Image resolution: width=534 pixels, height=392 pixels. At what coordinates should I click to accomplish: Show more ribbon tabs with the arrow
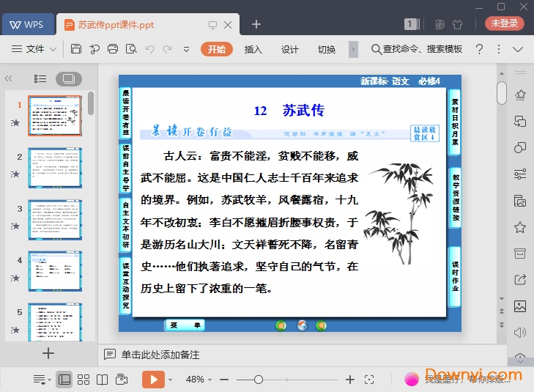(353, 49)
